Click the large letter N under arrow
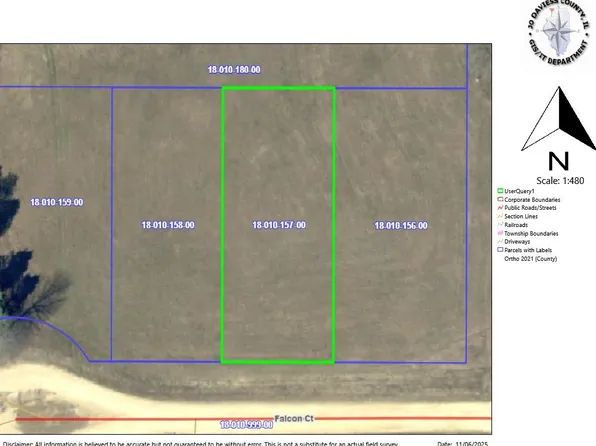 (x=558, y=161)
